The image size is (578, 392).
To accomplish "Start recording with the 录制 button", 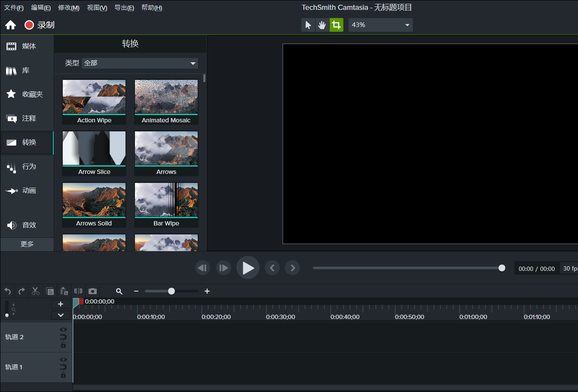I will coord(40,25).
